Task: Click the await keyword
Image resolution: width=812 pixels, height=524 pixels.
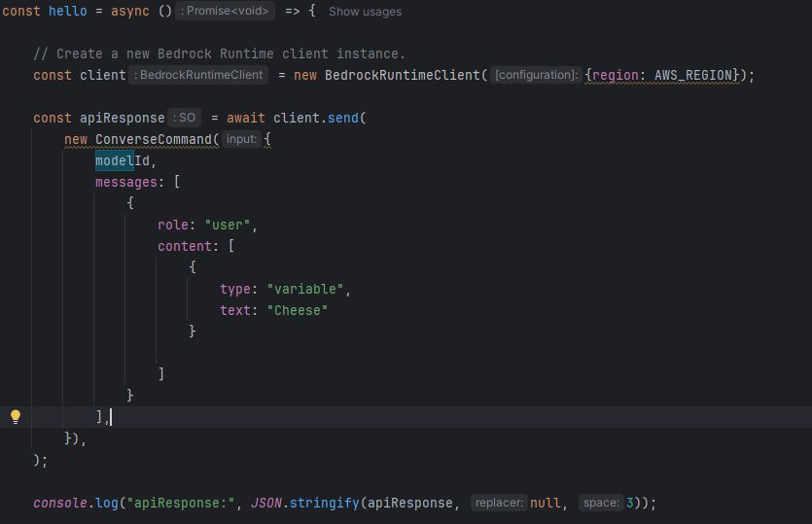Action: point(245,118)
